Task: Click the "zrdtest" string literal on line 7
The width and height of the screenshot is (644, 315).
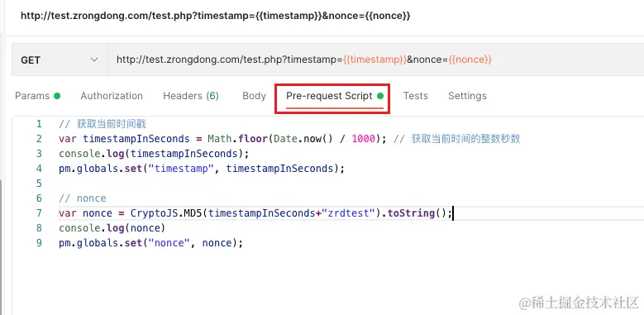Action: click(350, 213)
